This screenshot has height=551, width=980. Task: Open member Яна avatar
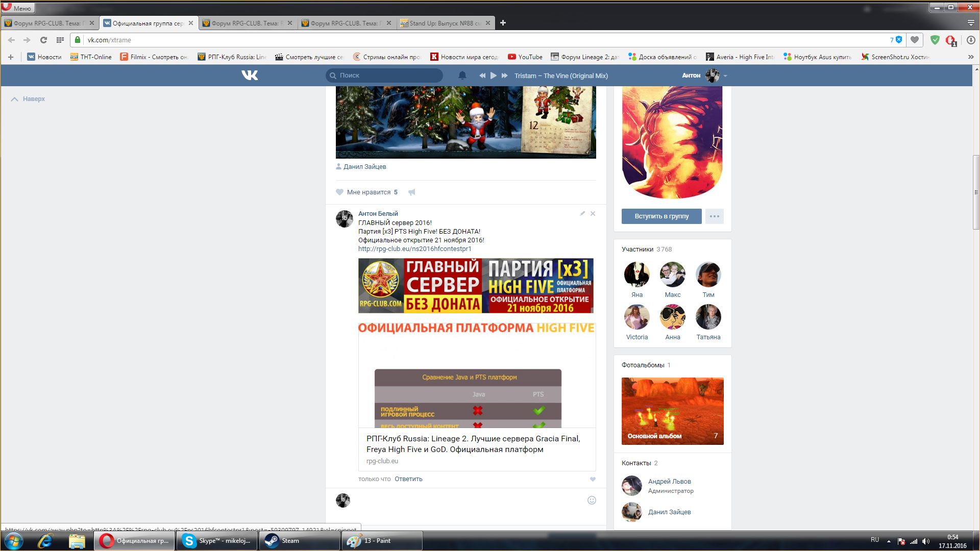tap(637, 274)
